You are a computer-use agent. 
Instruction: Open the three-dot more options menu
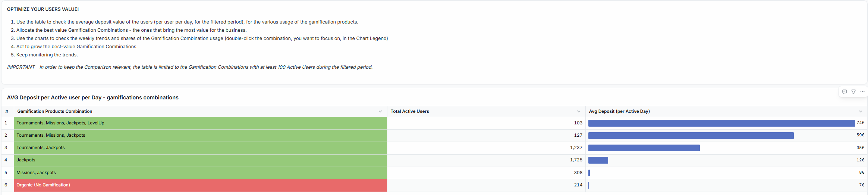click(x=862, y=92)
